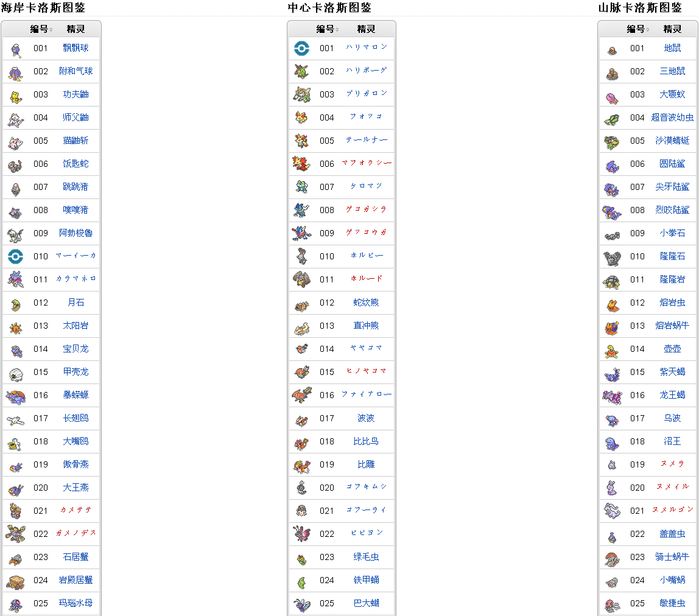Select the 比雕 sprite image

[301, 464]
